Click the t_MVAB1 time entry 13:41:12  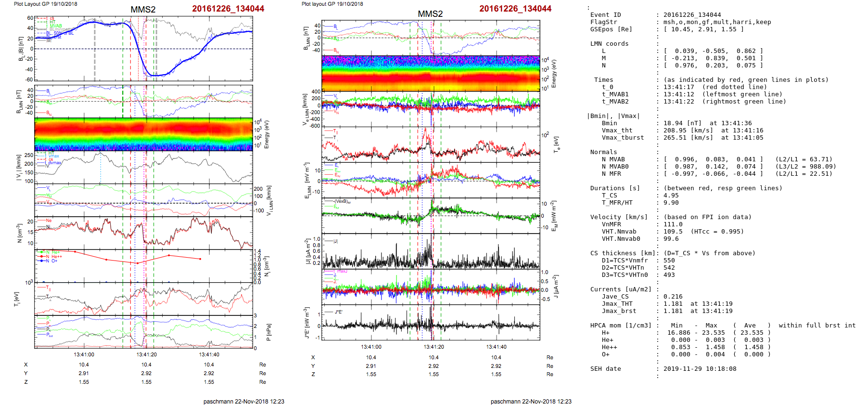[678, 94]
